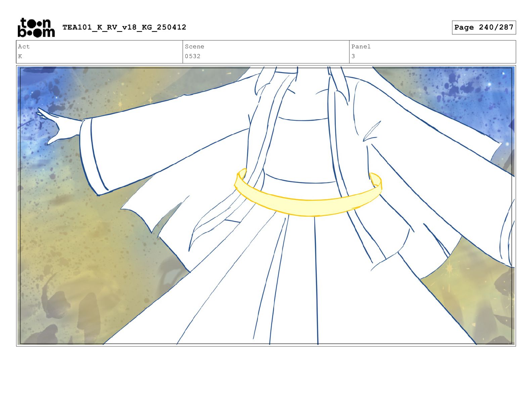Viewport: 532px width, 411px height.
Task: Click the Page 240/287 box
Action: [484, 27]
